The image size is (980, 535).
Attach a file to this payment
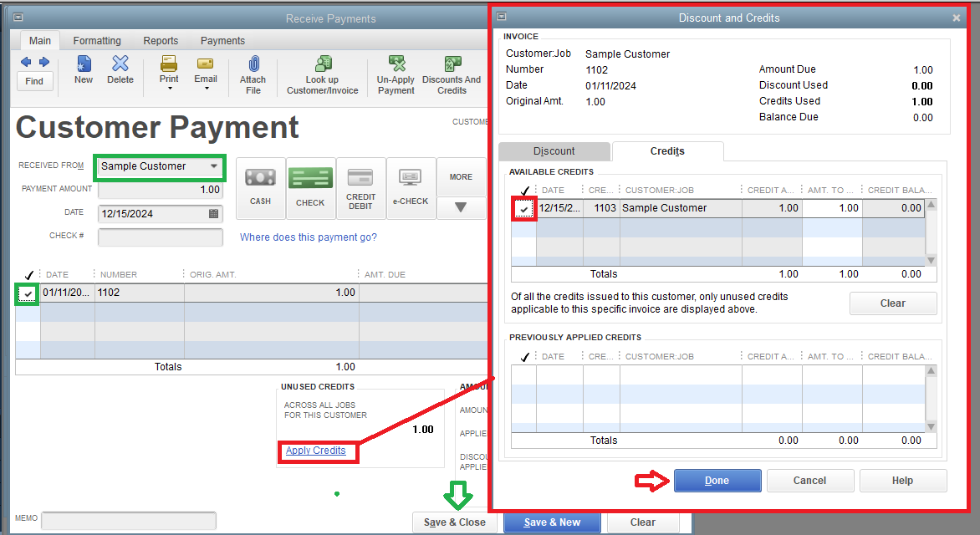pos(253,74)
